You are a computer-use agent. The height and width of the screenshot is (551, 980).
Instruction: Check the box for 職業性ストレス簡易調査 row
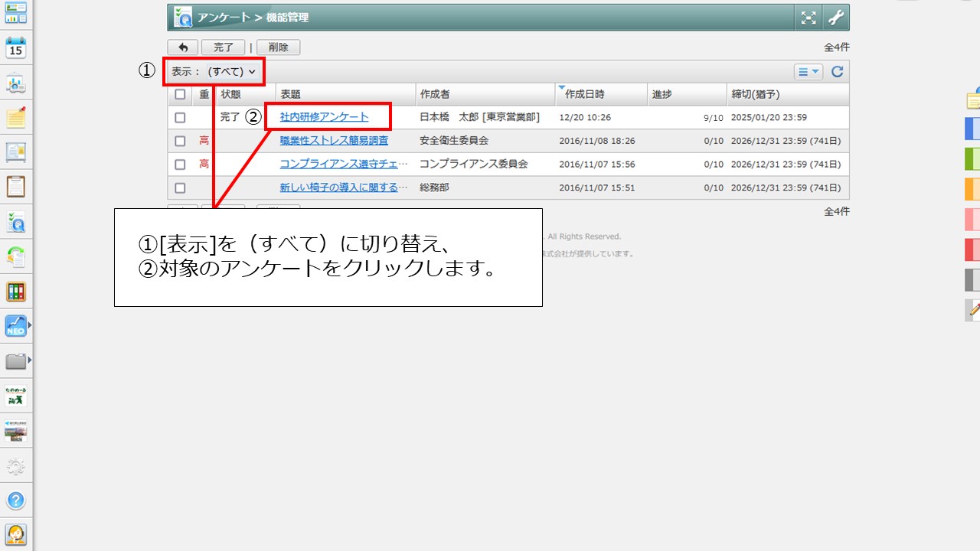(180, 141)
